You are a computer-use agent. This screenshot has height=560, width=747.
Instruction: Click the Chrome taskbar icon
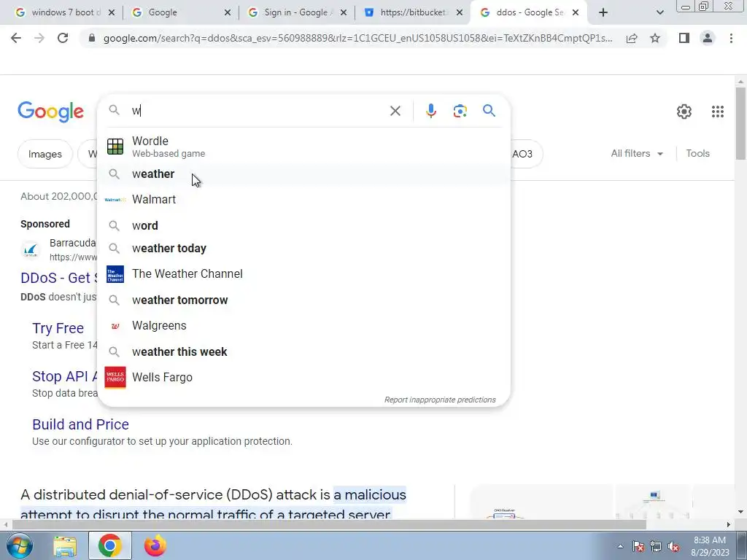(x=109, y=545)
